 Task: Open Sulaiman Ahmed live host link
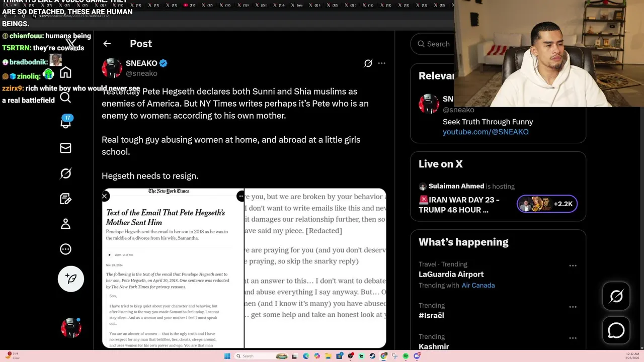tap(456, 186)
